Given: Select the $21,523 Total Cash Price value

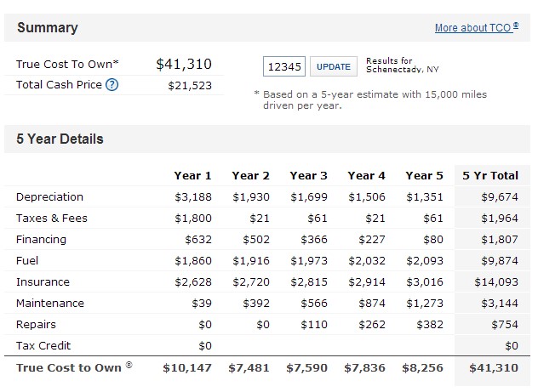Looking at the screenshot, I should pos(189,84).
